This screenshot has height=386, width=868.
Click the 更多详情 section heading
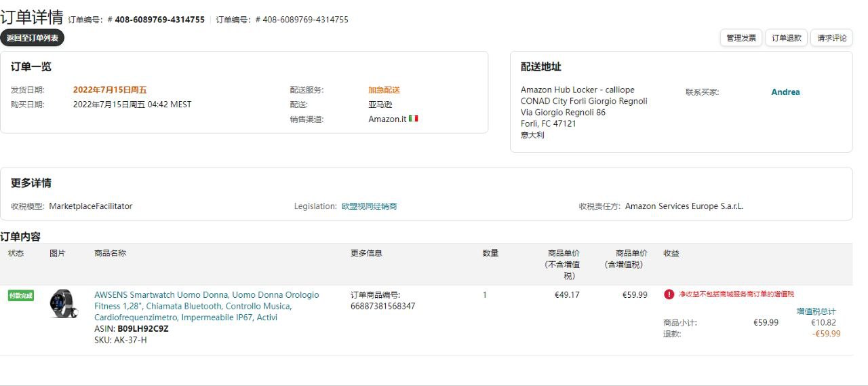[31, 183]
